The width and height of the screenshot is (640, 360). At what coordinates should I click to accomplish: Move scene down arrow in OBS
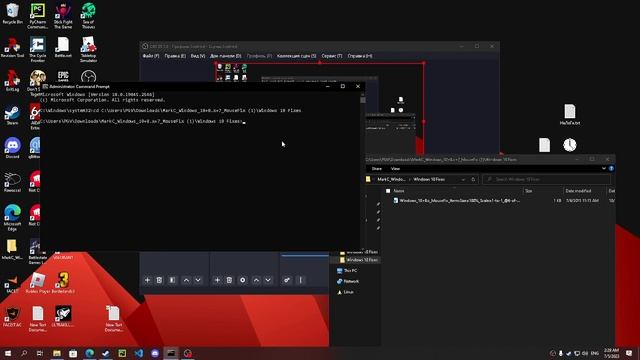[198, 280]
